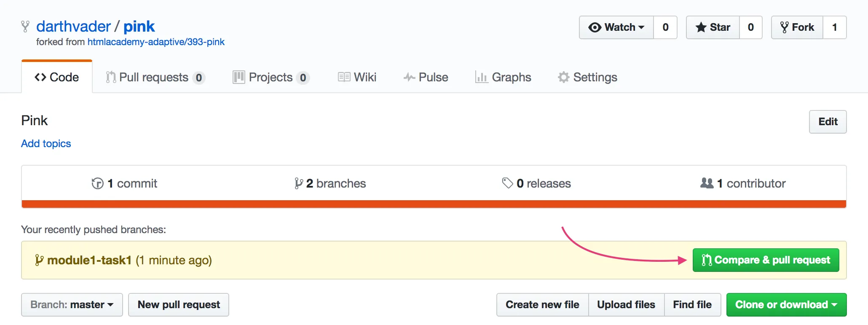Click the stargazers count next to Star
The width and height of the screenshot is (868, 325).
click(x=751, y=27)
